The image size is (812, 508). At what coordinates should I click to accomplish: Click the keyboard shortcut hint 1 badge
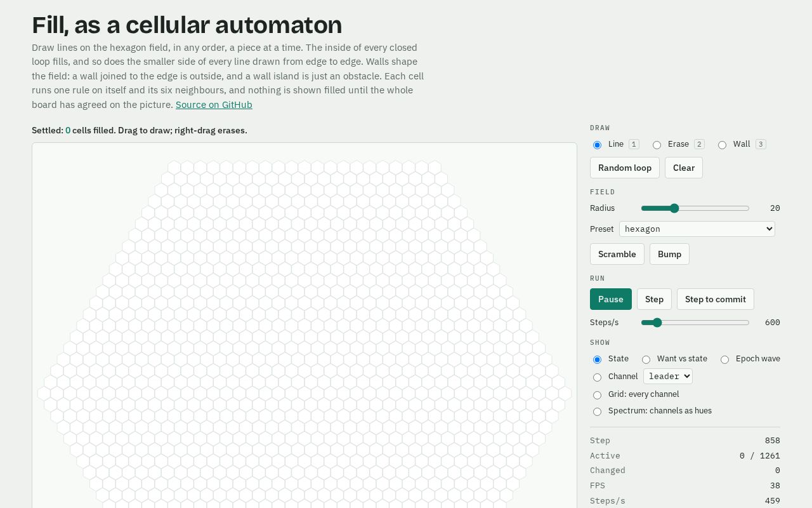click(634, 144)
